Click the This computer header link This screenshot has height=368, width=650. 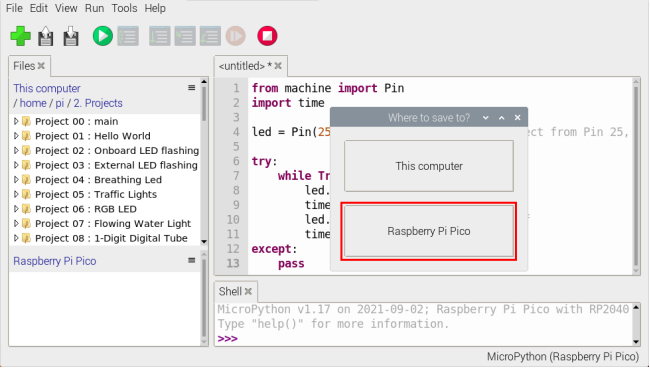click(47, 88)
